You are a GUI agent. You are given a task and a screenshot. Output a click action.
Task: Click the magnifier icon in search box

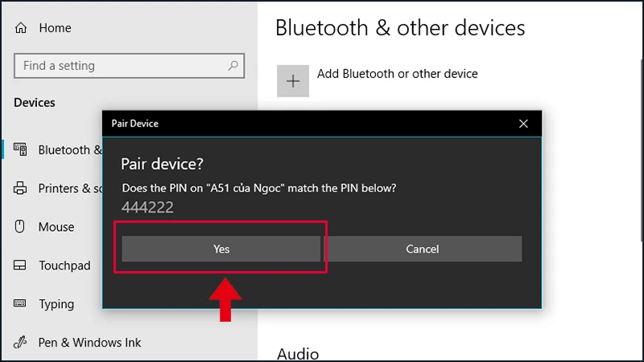[233, 65]
